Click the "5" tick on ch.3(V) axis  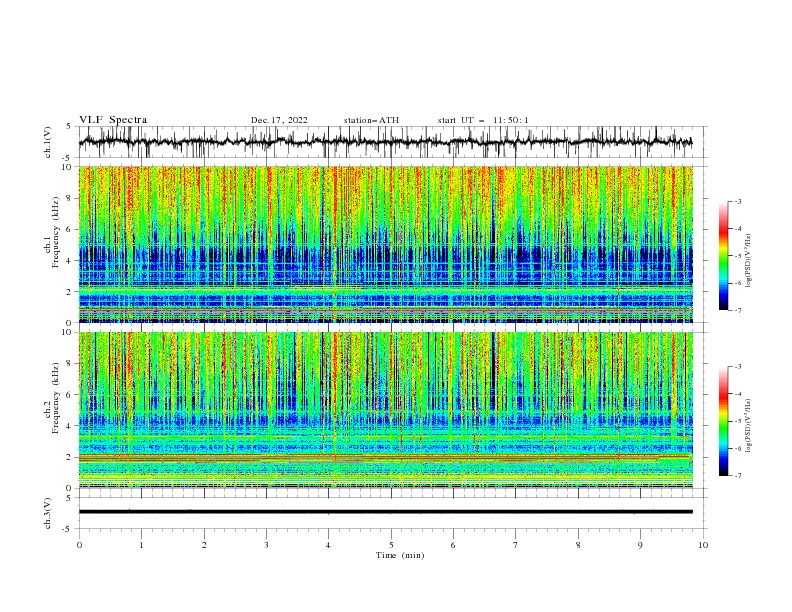pos(69,497)
